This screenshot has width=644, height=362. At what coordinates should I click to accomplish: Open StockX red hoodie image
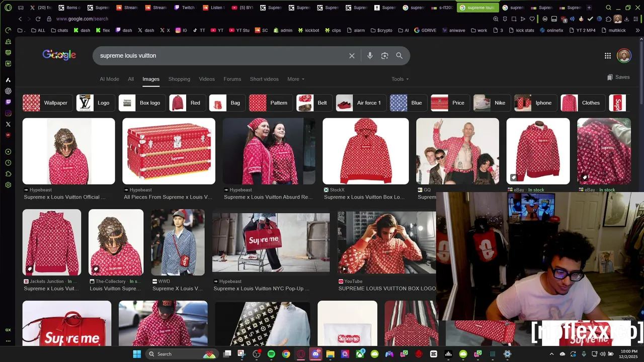click(x=366, y=151)
